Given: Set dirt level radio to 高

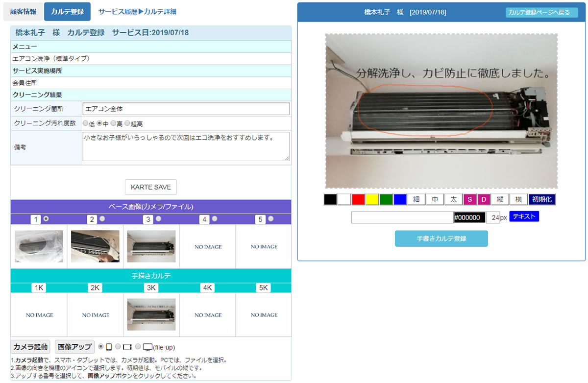Looking at the screenshot, I should coord(114,123).
